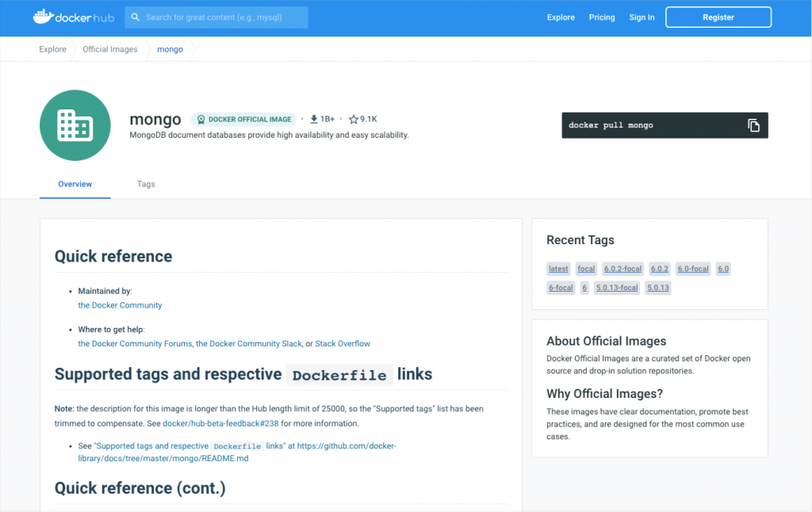
Task: Click the 9.1K stars count
Action: click(x=369, y=119)
